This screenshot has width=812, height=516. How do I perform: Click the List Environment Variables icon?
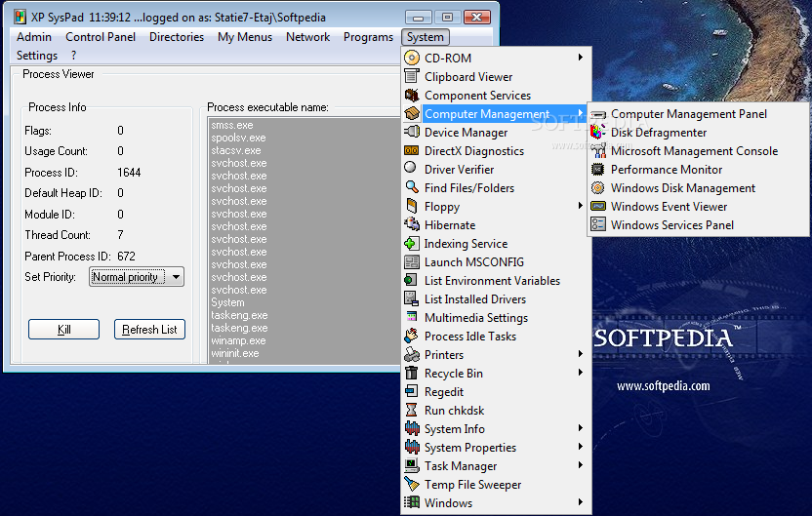click(x=411, y=280)
